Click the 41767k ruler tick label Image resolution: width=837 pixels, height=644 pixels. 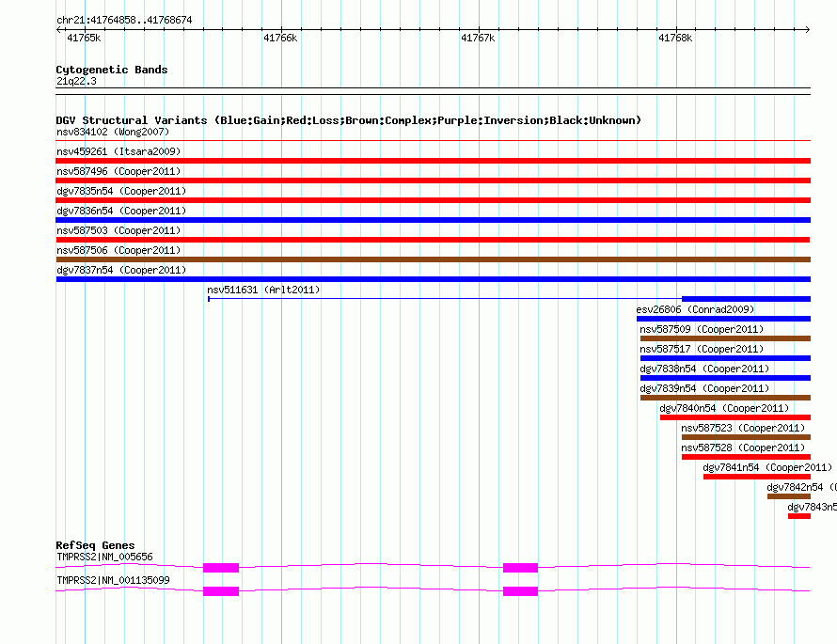point(478,38)
